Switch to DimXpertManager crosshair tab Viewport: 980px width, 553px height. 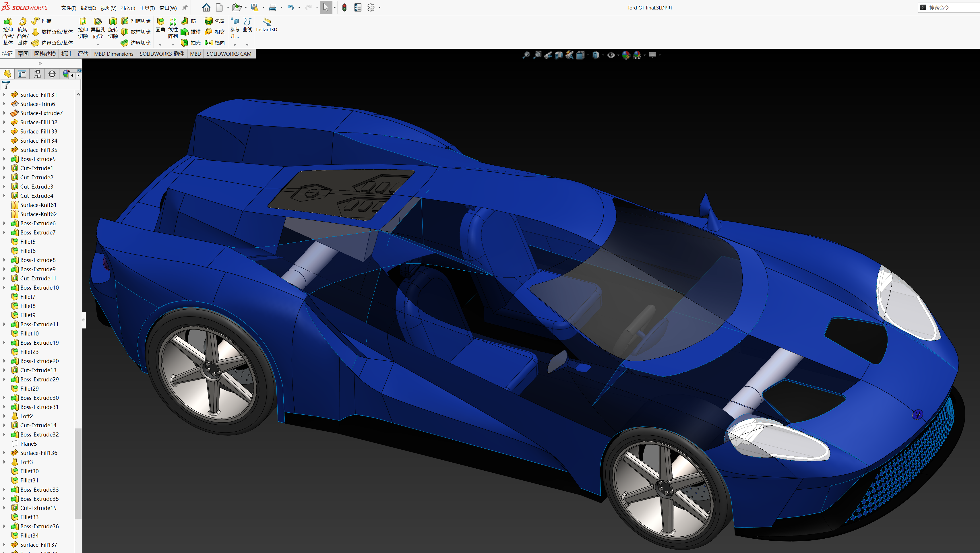(x=52, y=74)
